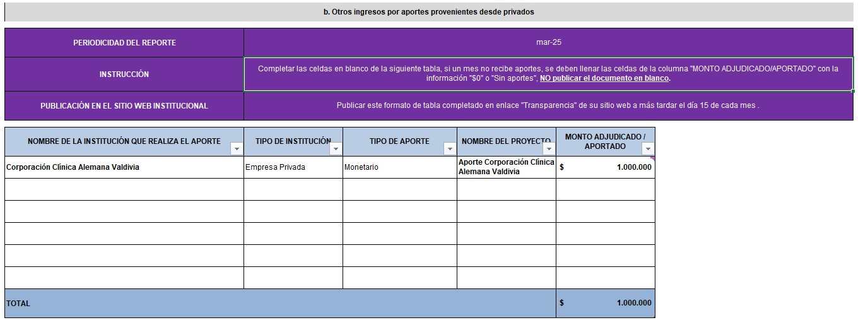Select the instruction text cell 'Completar las celdas en blanco'

click(548, 74)
